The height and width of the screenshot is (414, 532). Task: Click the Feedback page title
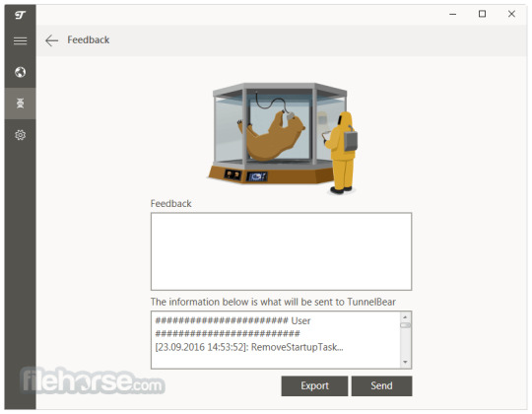pyautogui.click(x=89, y=40)
